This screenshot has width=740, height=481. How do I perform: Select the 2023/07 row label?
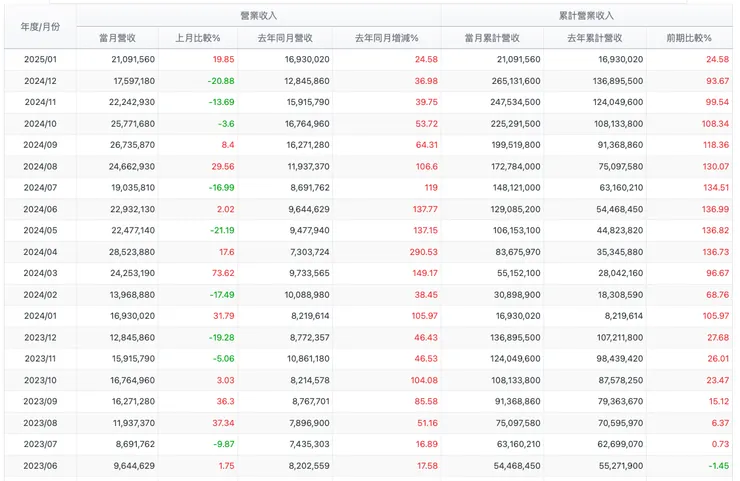click(40, 444)
